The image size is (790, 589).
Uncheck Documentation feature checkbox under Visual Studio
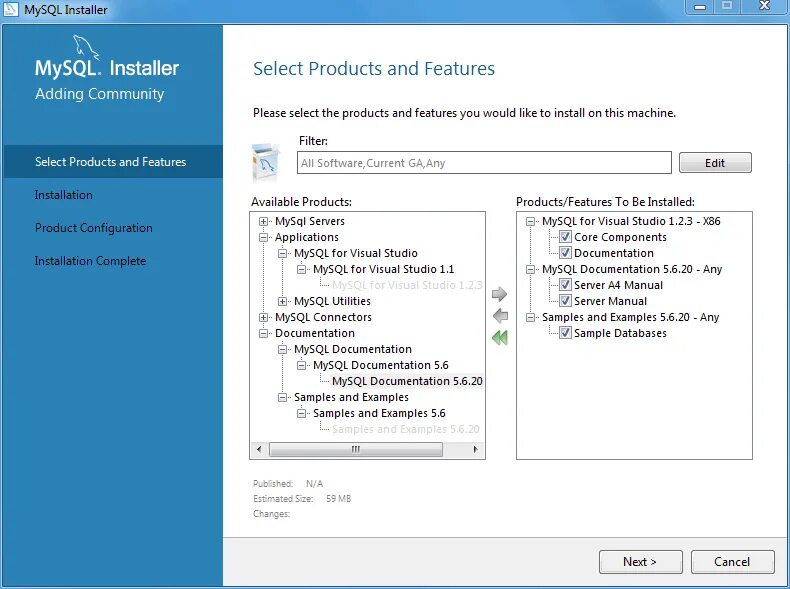pyautogui.click(x=565, y=253)
